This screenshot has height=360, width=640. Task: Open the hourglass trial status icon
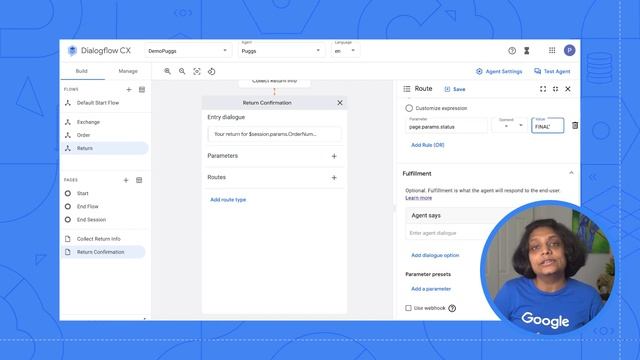(527, 51)
